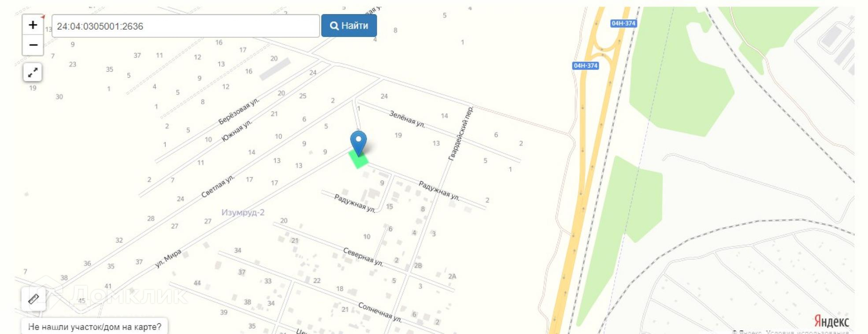
Task: Toggle fullscreen map with arrows icon
Action: coord(33,72)
